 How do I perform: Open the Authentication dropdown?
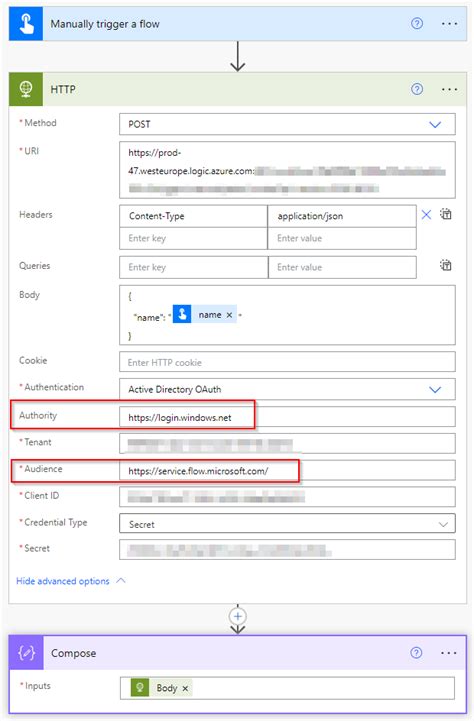pos(287,389)
